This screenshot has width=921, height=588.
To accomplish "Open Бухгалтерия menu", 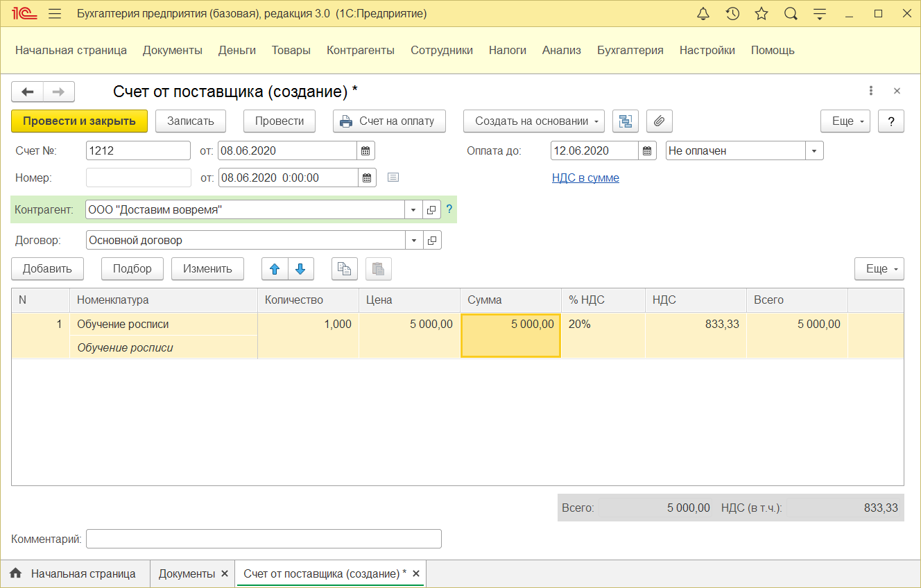I will tap(630, 50).
